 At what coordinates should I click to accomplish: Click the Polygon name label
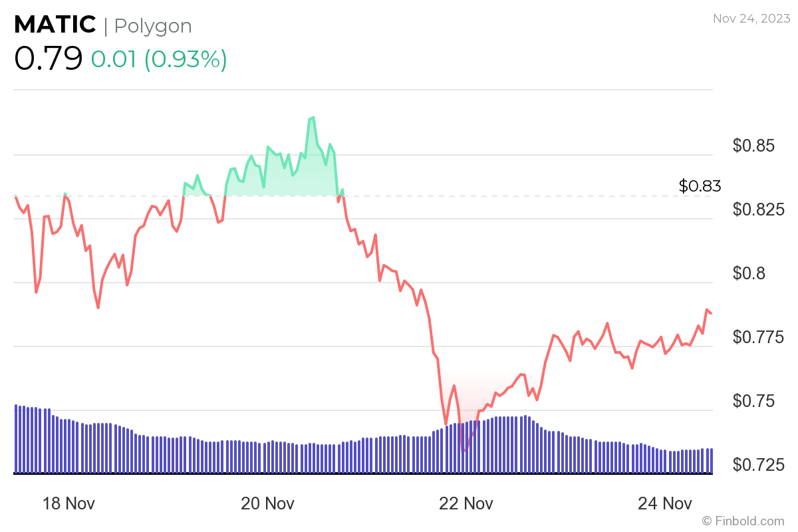pyautogui.click(x=153, y=26)
